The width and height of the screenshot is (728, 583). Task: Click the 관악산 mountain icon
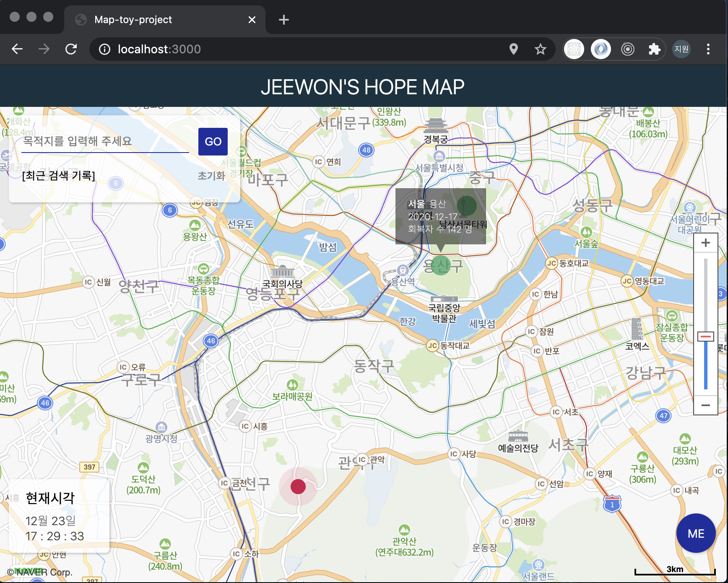pos(404,530)
